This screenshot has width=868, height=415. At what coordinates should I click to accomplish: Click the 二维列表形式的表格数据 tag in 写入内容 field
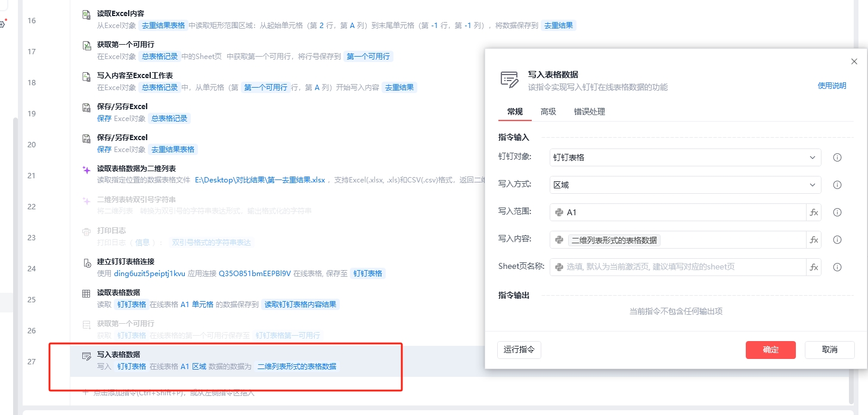pos(614,240)
